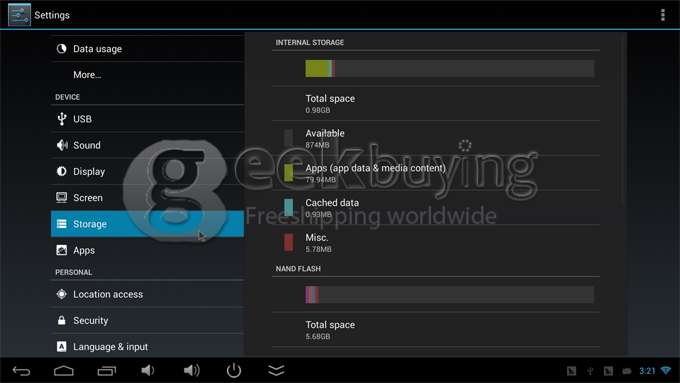
Task: Open Apps (app data & media content)
Action: [435, 173]
